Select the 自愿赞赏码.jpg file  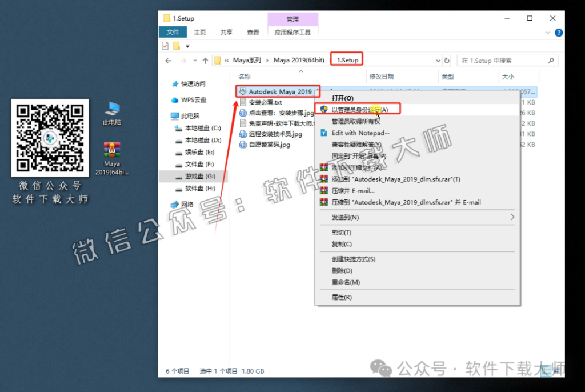pyautogui.click(x=265, y=145)
